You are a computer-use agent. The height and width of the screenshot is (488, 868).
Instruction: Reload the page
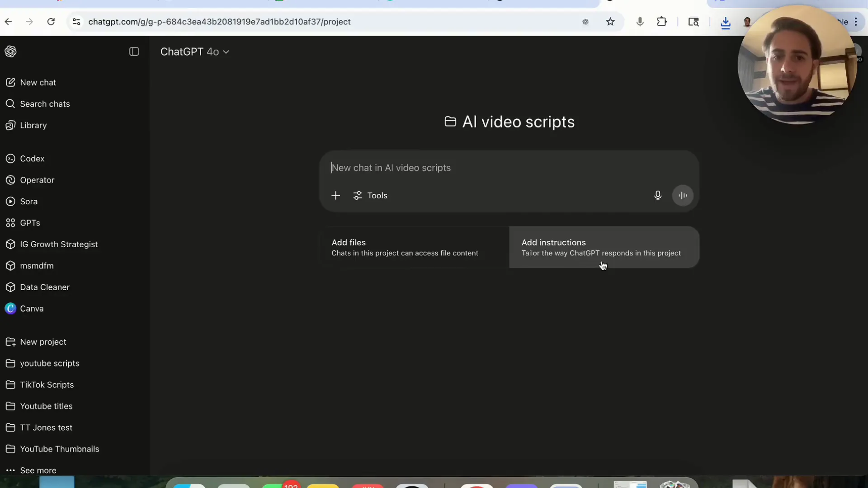[x=51, y=22]
